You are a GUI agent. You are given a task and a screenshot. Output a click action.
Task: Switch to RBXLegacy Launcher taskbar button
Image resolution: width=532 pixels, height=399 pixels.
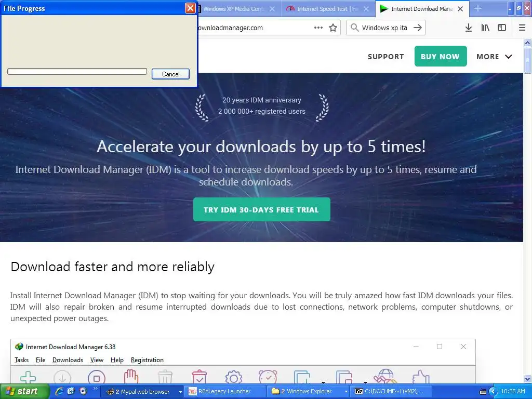point(224,392)
